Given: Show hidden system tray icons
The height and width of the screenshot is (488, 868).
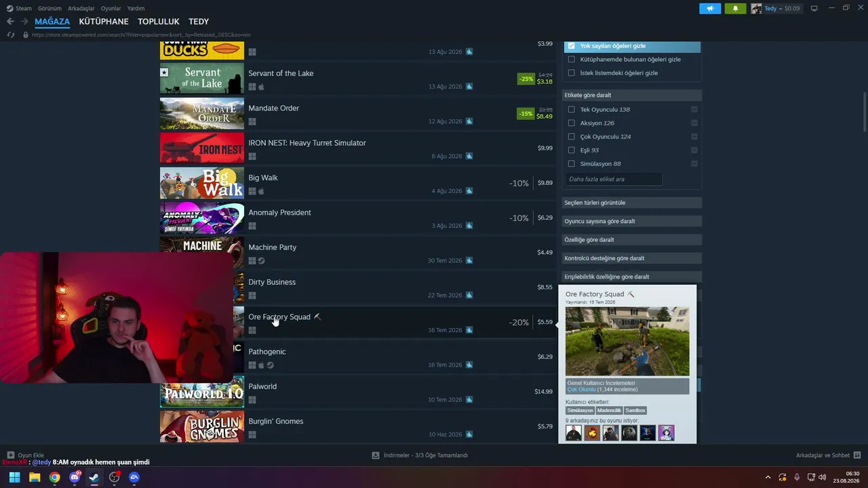Looking at the screenshot, I should [768, 477].
